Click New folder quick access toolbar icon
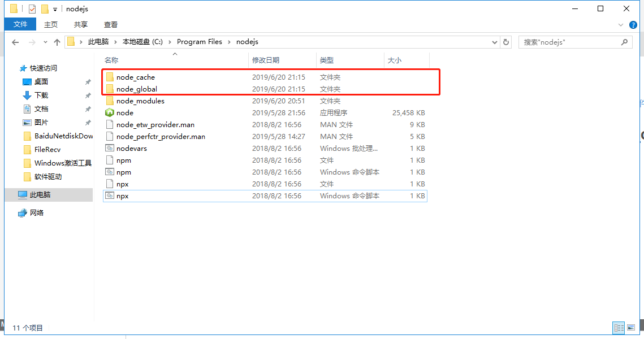This screenshot has height=339, width=644. [44, 8]
